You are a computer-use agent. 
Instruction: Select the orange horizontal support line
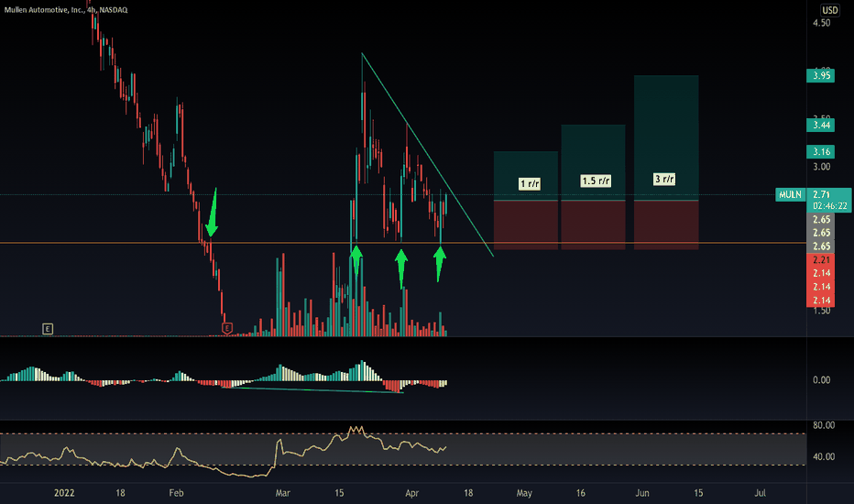[403, 243]
